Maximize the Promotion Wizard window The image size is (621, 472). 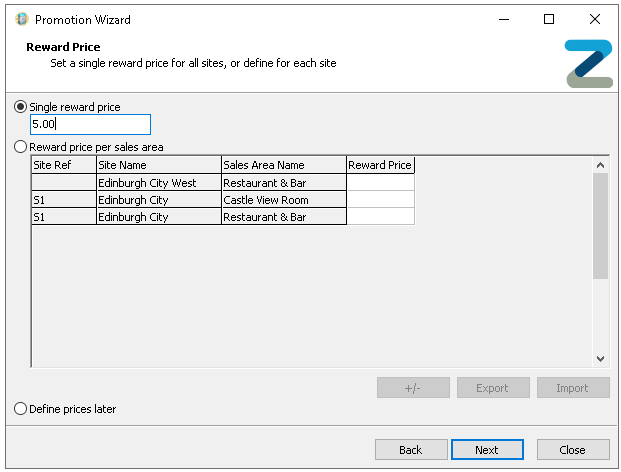click(x=549, y=19)
